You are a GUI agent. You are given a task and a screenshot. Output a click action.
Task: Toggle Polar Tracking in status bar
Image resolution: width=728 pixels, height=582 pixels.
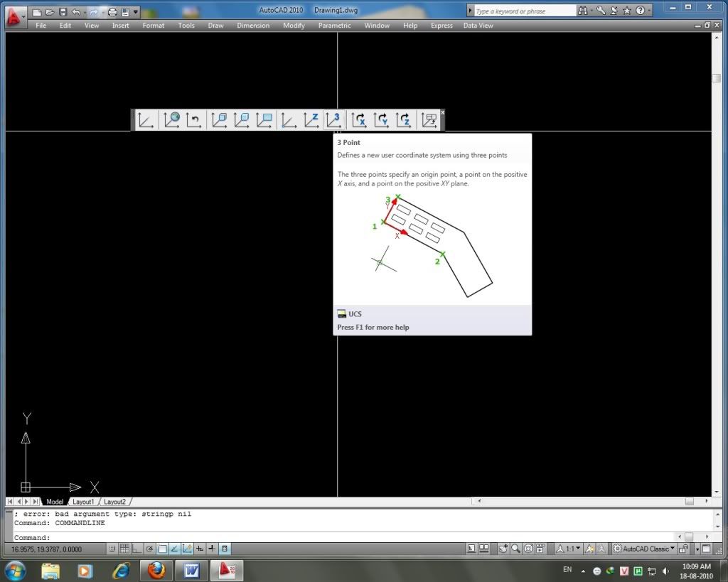(149, 549)
